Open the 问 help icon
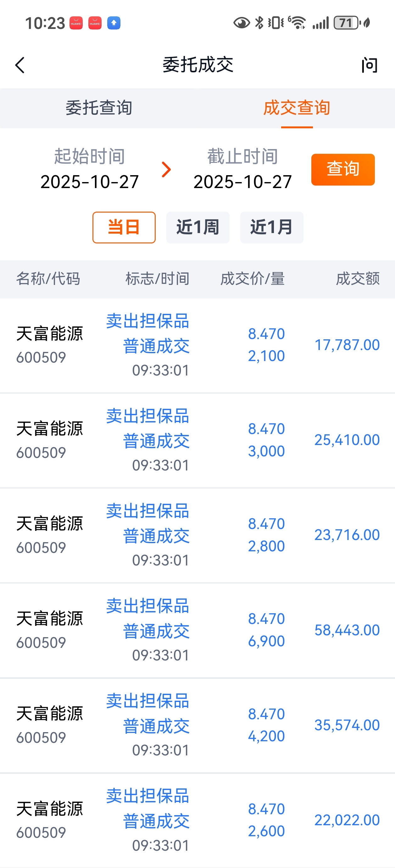 370,65
